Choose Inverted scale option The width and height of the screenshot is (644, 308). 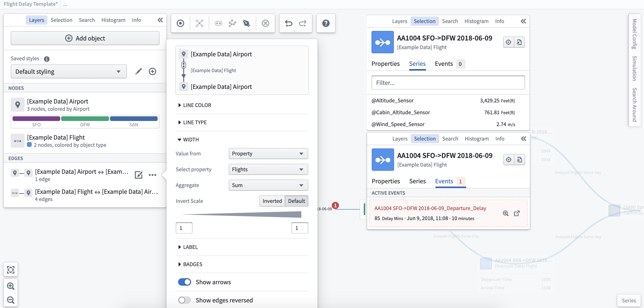pyautogui.click(x=272, y=201)
